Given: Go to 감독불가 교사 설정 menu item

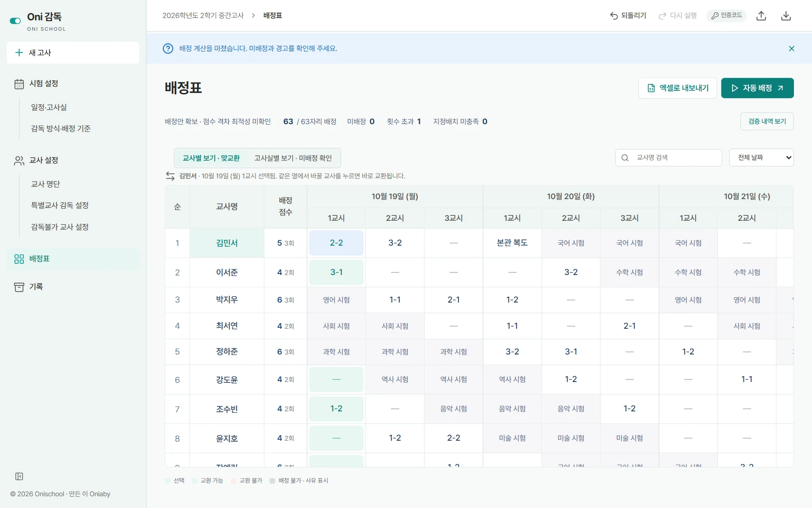Looking at the screenshot, I should pos(60,227).
